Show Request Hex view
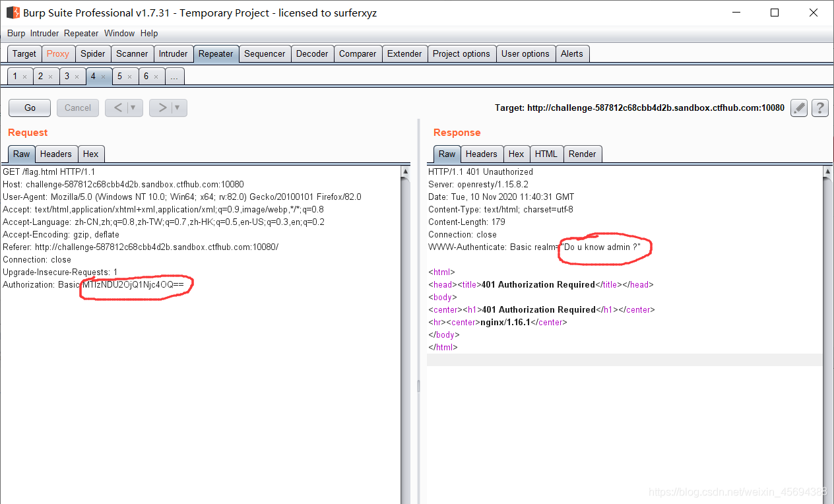Screen dimensions: 834x504 click(x=91, y=154)
